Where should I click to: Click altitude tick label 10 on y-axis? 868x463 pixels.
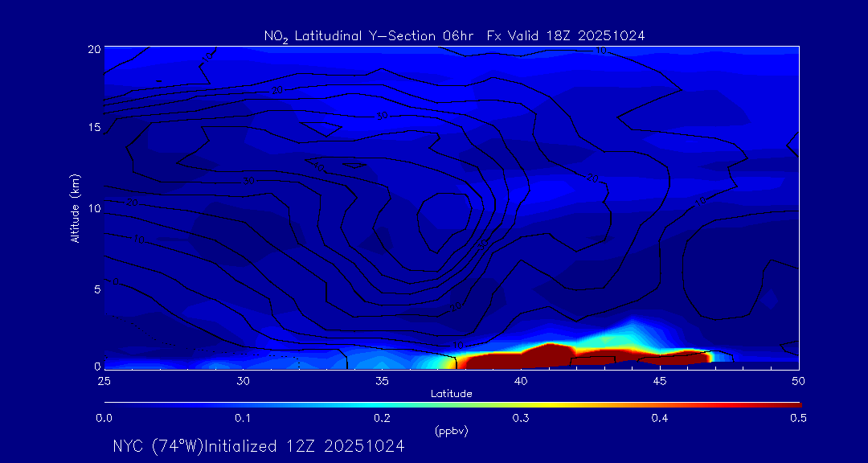(95, 208)
